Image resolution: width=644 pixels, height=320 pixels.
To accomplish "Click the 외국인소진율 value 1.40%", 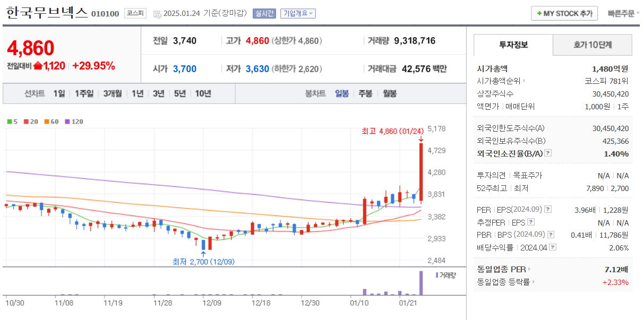I will [616, 154].
